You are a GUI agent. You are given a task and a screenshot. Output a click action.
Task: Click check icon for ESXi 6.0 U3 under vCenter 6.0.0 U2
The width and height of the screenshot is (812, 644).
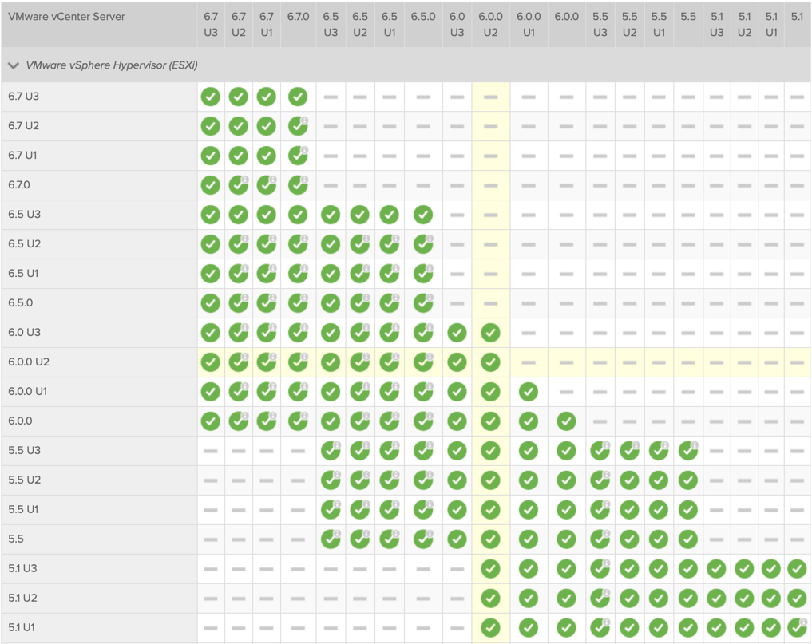490,333
